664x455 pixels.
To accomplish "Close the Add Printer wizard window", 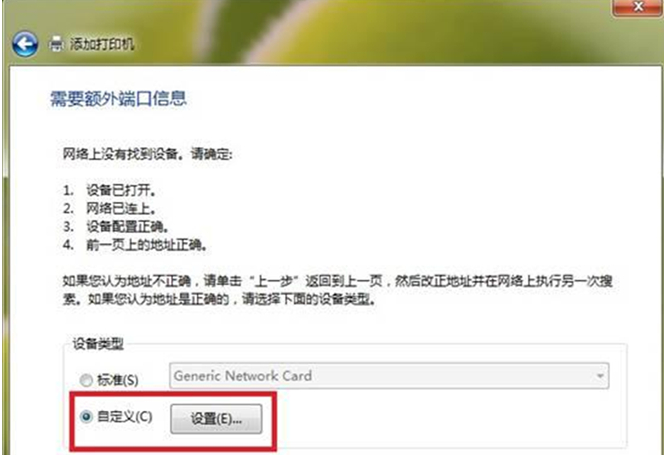I will click(x=638, y=7).
